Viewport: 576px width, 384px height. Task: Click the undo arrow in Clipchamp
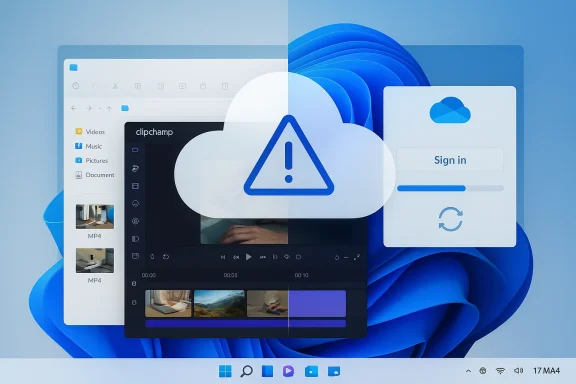coord(166,256)
